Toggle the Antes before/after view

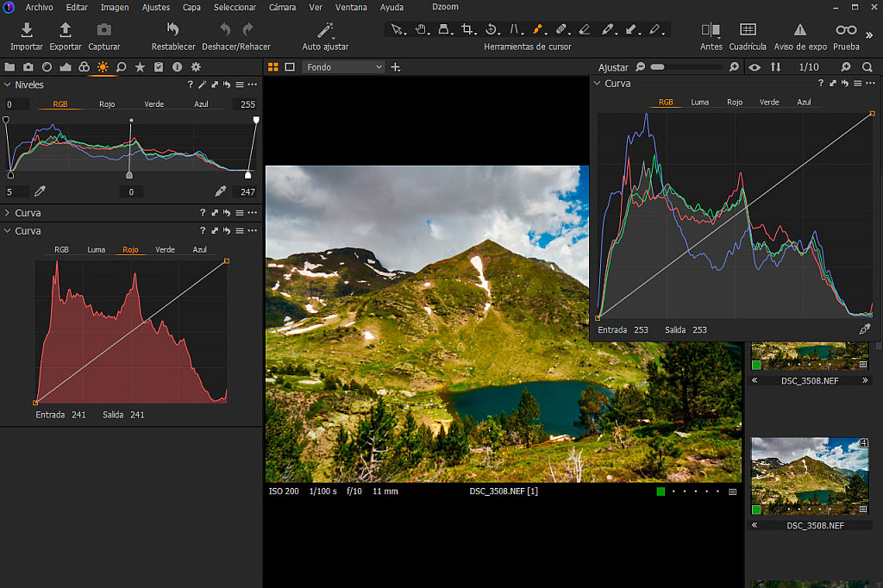pos(711,29)
